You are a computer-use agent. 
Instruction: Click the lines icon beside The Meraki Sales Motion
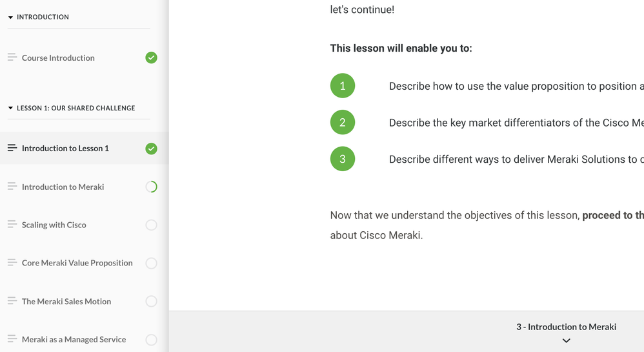(12, 301)
